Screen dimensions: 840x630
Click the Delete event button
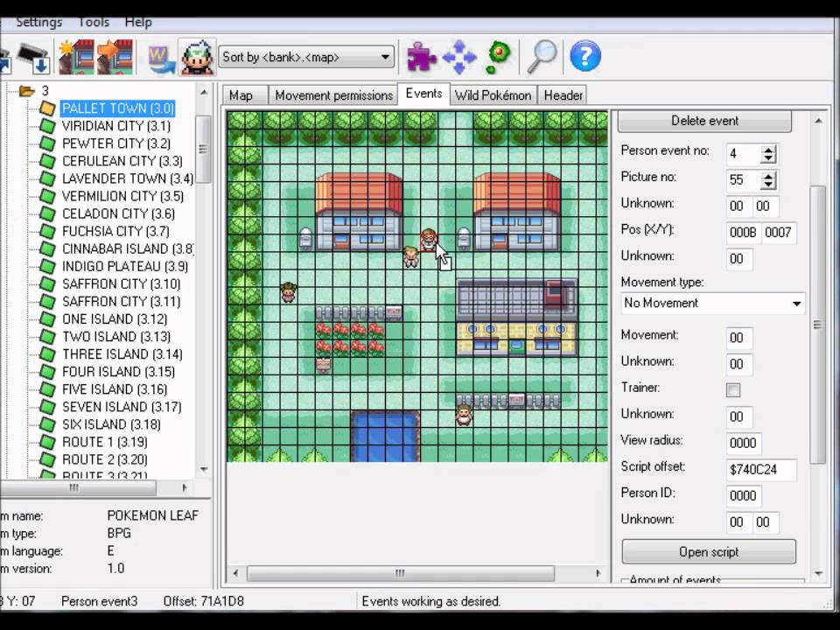[x=704, y=121]
